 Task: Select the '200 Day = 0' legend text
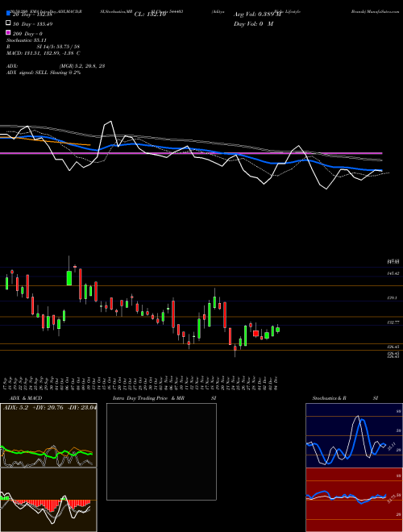27,34
